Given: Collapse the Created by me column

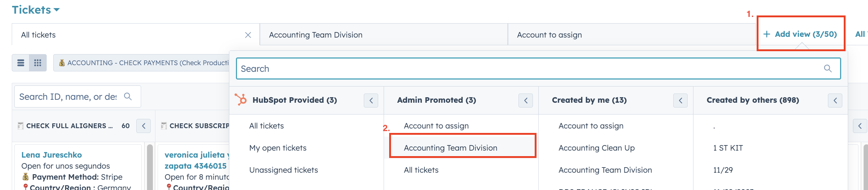Looking at the screenshot, I should tap(680, 101).
